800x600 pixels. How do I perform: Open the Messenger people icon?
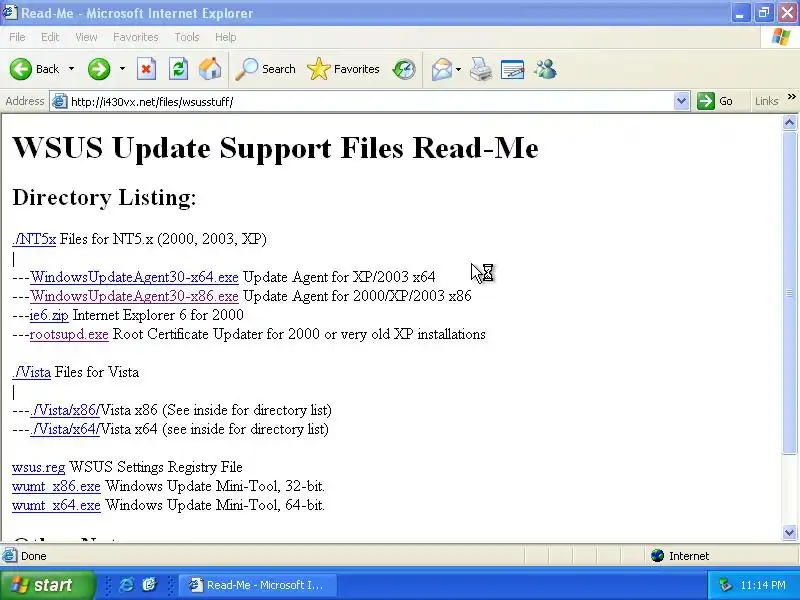pos(545,69)
